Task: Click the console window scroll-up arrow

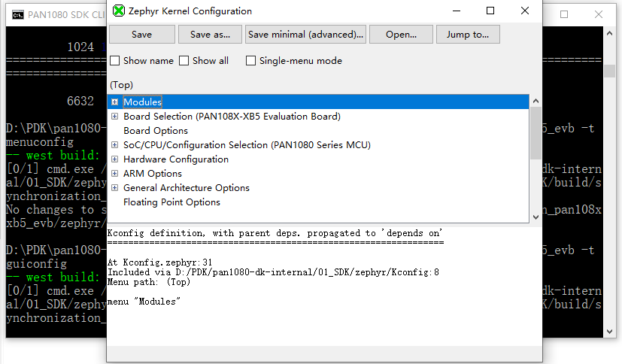Action: coord(609,33)
